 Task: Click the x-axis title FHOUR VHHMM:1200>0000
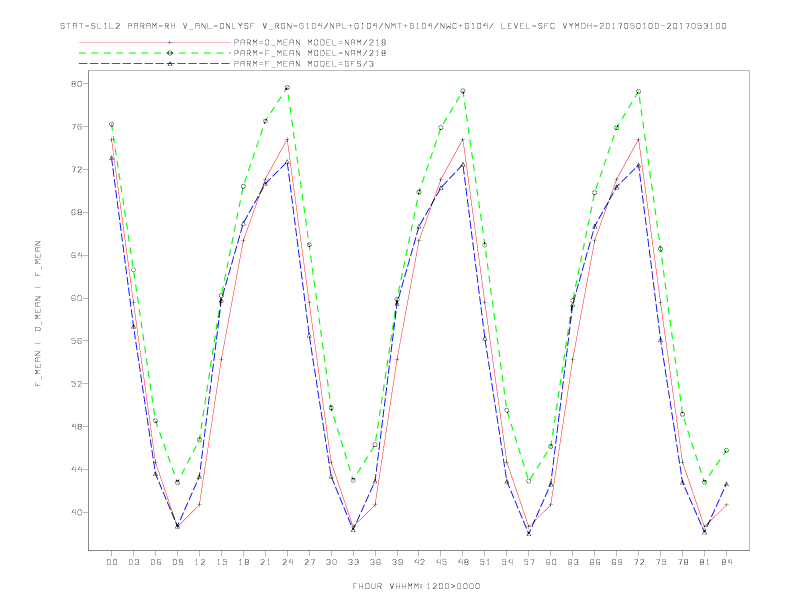(416, 586)
